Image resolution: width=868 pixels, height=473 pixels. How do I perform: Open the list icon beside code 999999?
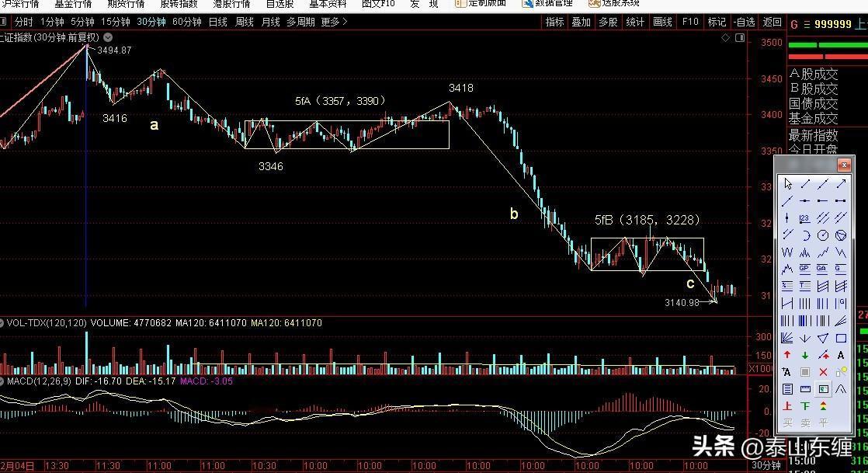click(807, 24)
